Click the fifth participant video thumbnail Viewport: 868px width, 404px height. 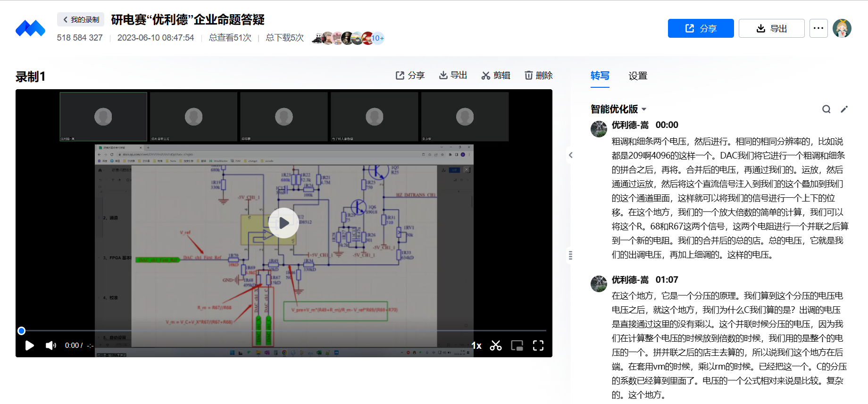(465, 117)
